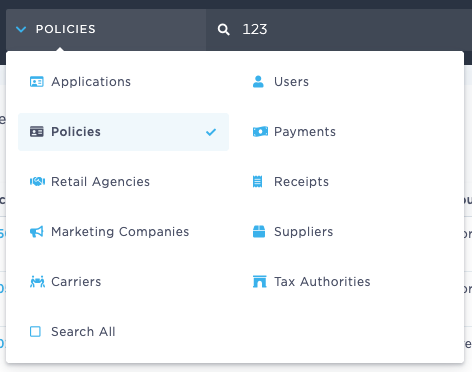Click the Payments money icon
472x372 pixels.
(260, 132)
